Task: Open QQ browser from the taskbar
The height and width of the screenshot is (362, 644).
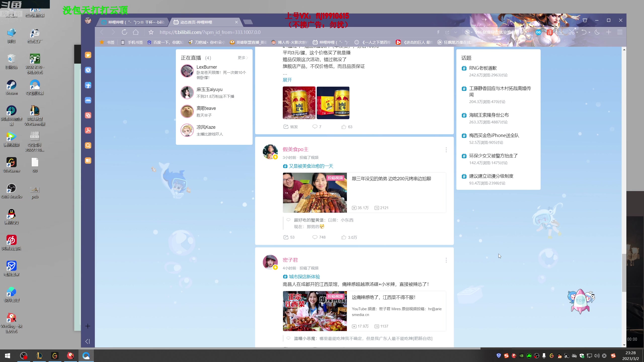Action: pos(86,356)
